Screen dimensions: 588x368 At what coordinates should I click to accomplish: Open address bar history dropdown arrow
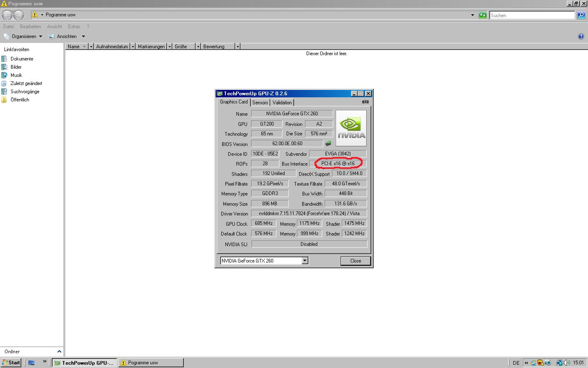click(472, 15)
